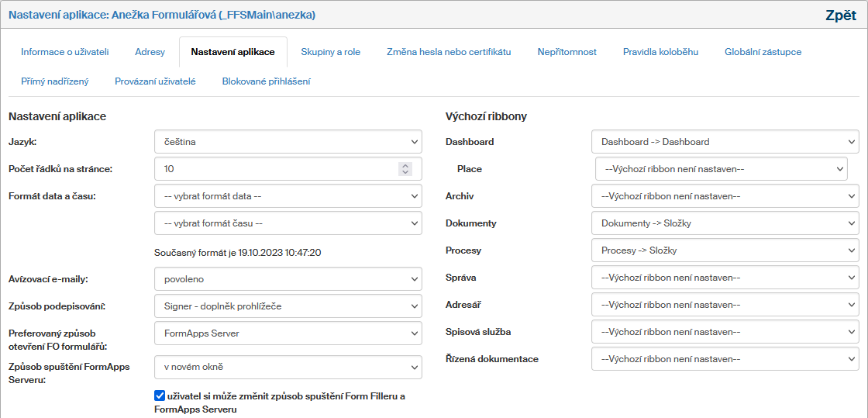Open the Blokované přihlášení tab
Image resolution: width=868 pixels, height=418 pixels.
point(266,81)
